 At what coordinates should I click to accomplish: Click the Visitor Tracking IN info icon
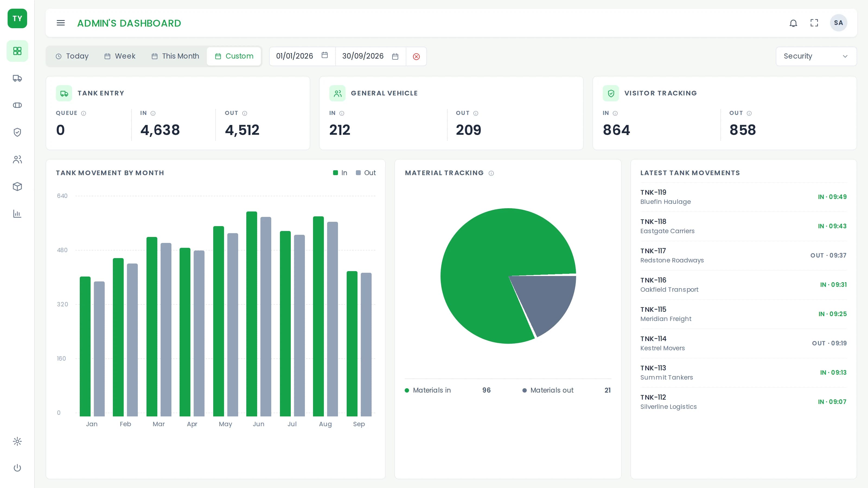pyautogui.click(x=615, y=113)
